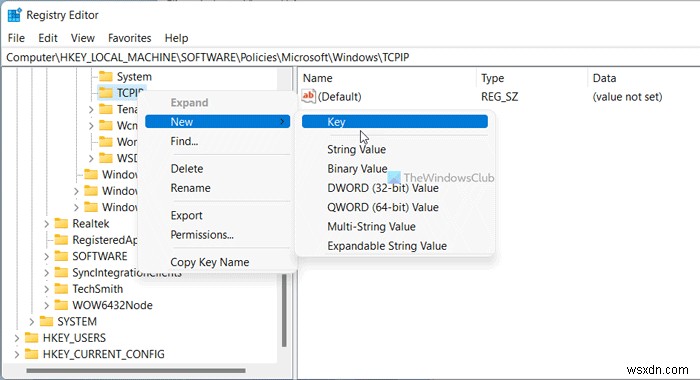Select the System folder icon
Image resolution: width=700 pixels, height=380 pixels.
tap(106, 76)
